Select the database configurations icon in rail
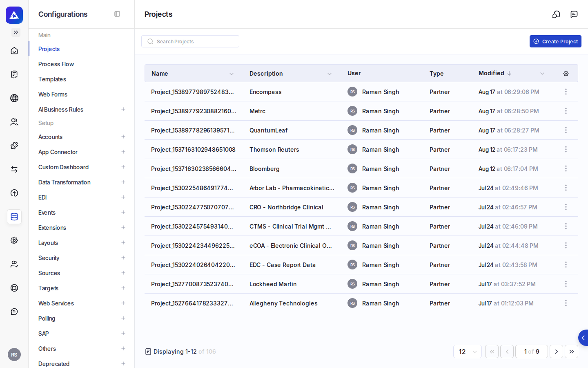Image resolution: width=588 pixels, height=368 pixels. [14, 217]
